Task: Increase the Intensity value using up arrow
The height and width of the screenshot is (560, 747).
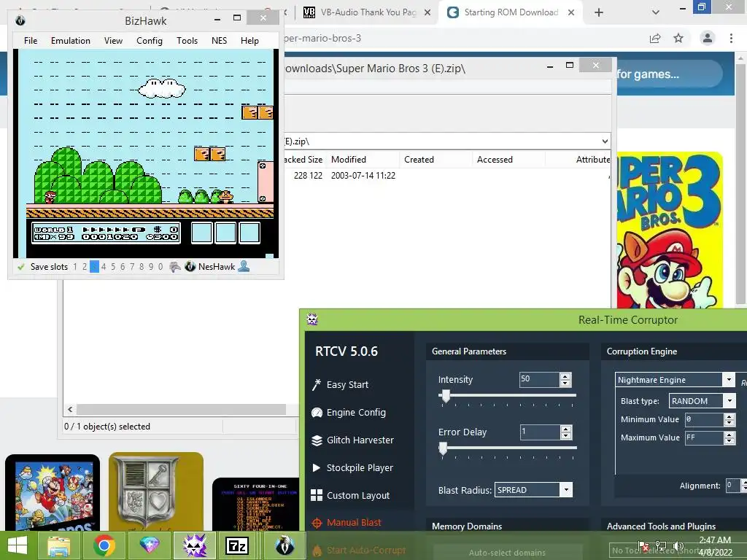Action: 565,376
